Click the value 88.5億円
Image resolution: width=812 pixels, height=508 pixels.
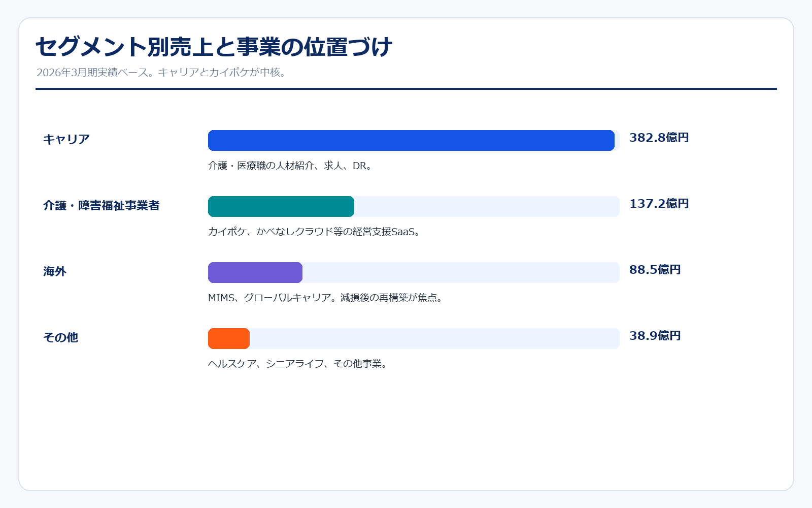655,270
